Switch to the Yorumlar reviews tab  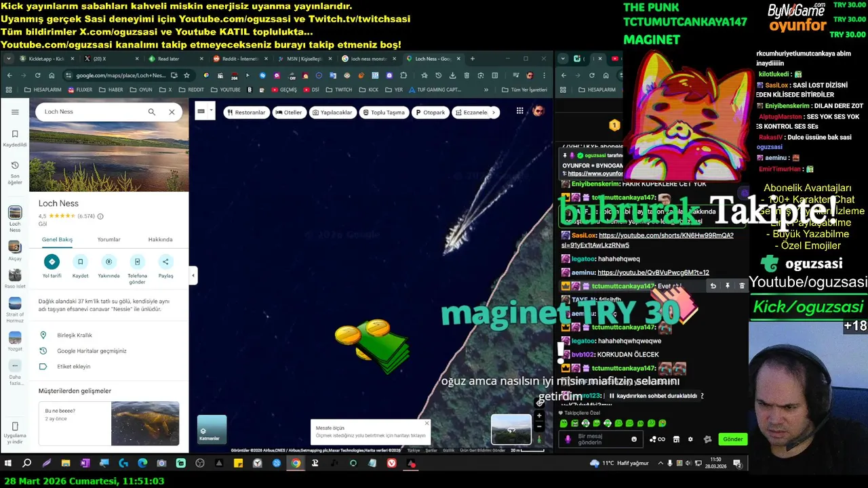pos(108,239)
